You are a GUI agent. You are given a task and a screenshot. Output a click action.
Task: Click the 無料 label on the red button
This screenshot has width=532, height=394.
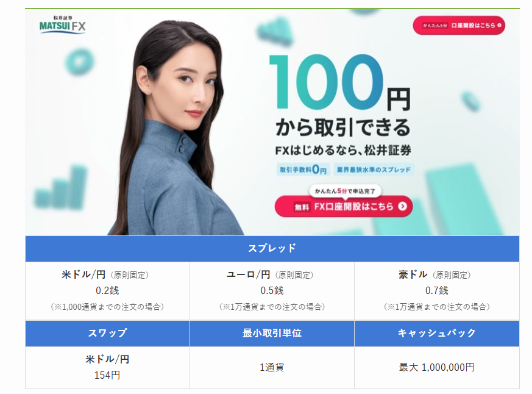(302, 207)
